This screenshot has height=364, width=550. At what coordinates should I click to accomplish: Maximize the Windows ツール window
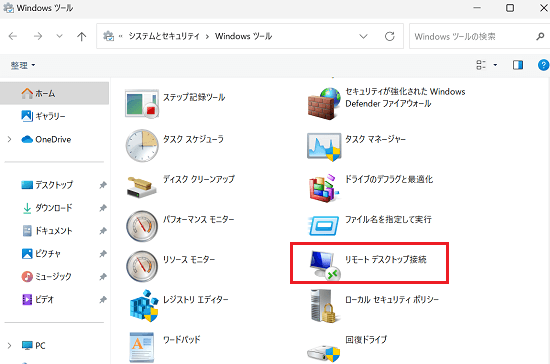coord(510,8)
